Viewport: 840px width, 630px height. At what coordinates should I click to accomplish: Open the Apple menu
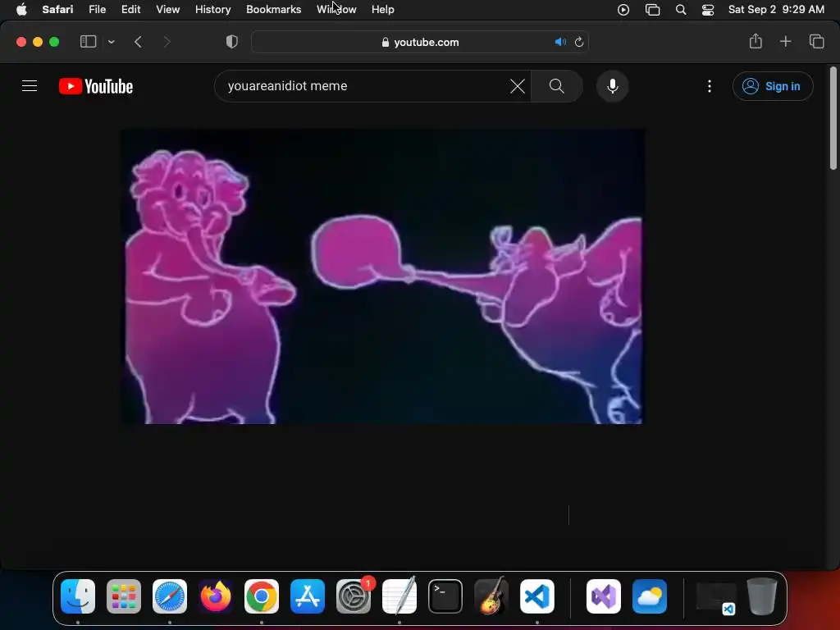(21, 10)
